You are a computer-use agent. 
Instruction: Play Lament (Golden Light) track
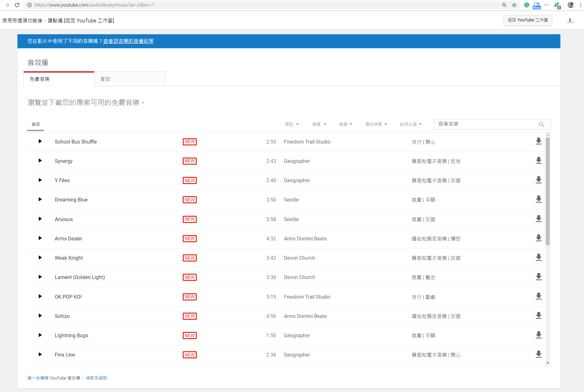point(40,277)
